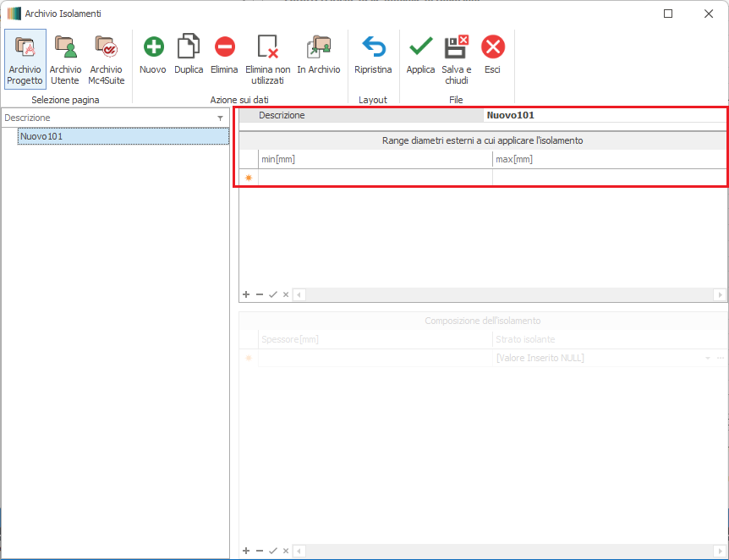This screenshot has height=560, width=729.
Task: Switch to Archivio Utente archive
Action: pyautogui.click(x=65, y=58)
